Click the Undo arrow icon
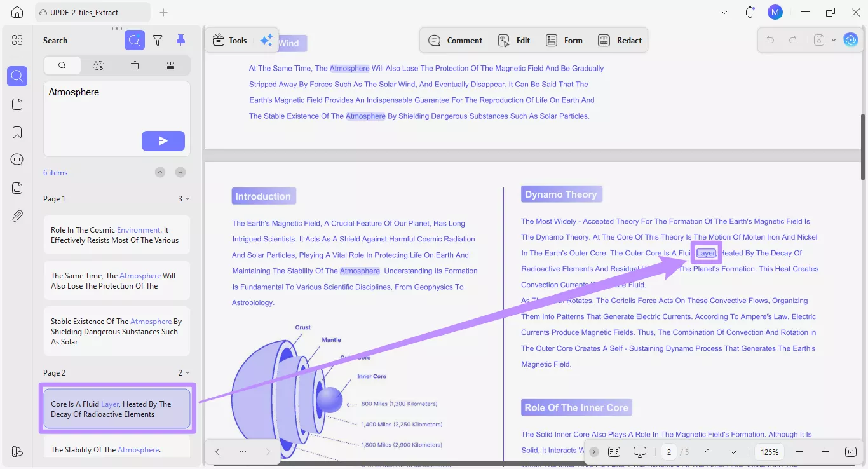Image resolution: width=868 pixels, height=469 pixels. click(x=770, y=39)
